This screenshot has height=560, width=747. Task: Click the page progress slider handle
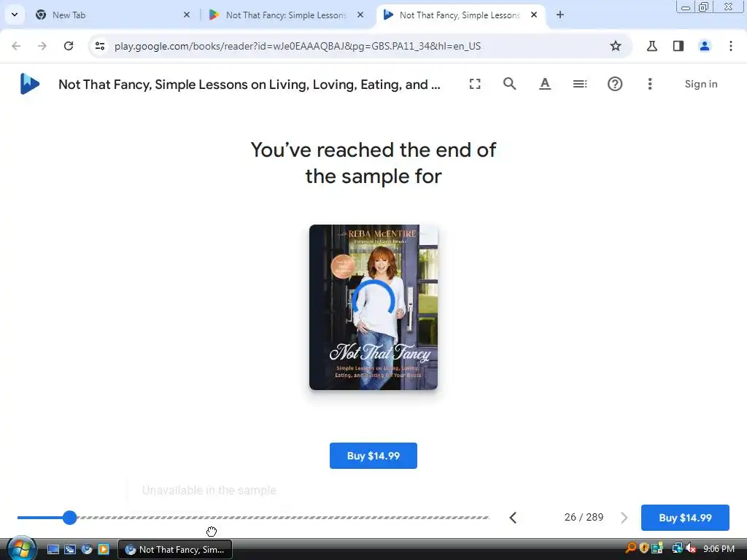pyautogui.click(x=69, y=518)
